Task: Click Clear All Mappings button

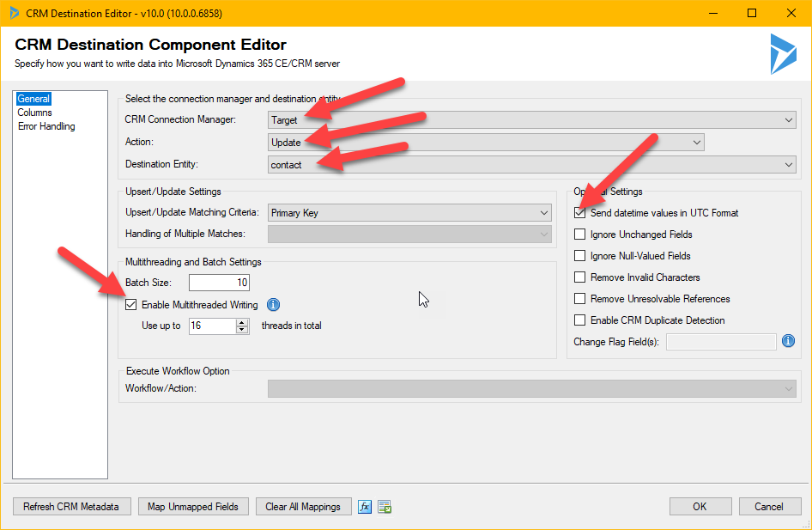Action: pos(304,507)
